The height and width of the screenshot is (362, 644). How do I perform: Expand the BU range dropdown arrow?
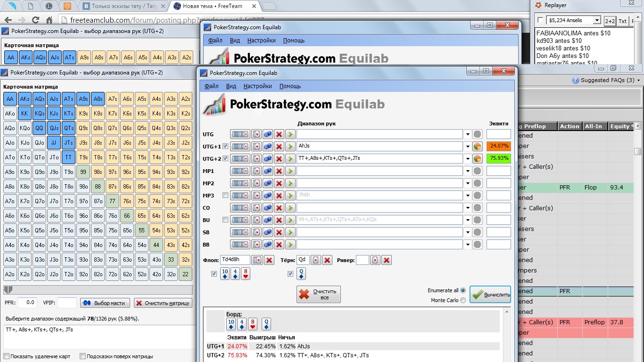pos(468,220)
